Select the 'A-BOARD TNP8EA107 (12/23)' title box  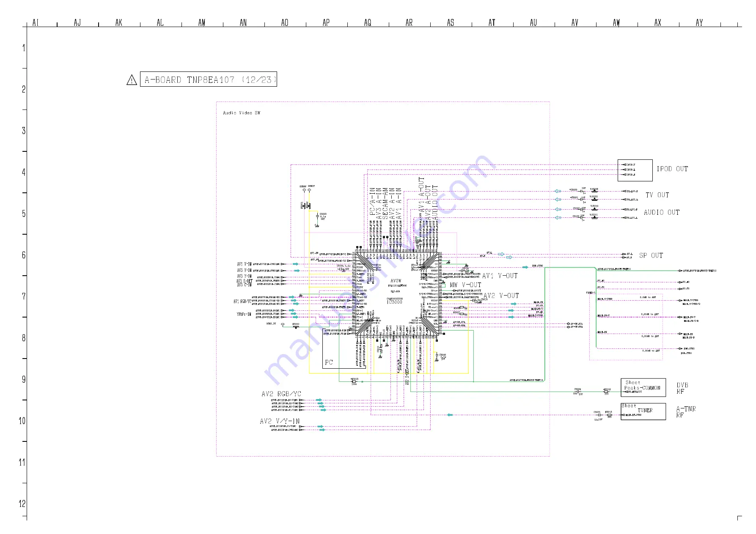point(209,79)
